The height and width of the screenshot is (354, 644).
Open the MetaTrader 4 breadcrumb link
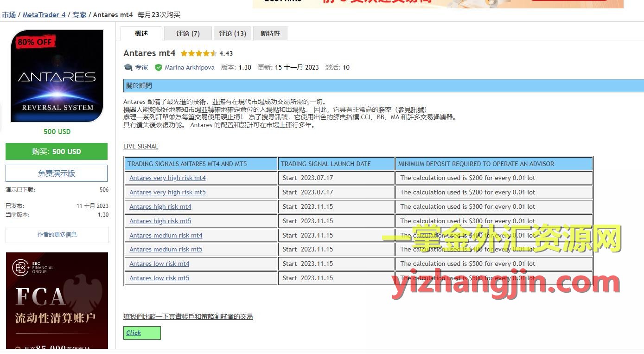[44, 15]
